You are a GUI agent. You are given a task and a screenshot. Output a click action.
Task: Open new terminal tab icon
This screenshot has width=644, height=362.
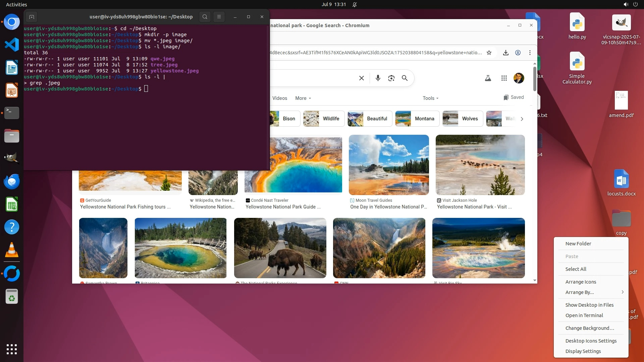32,17
